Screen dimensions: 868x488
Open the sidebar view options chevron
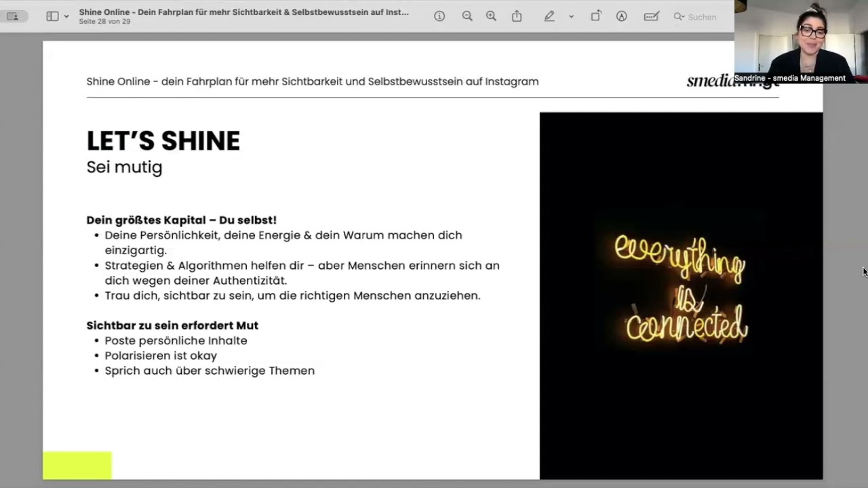(x=66, y=16)
